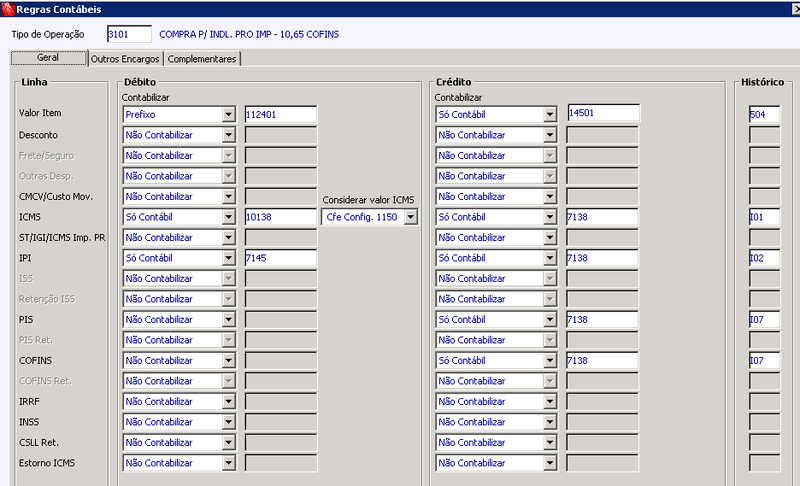Open Crédito dropdown for Valor Item
Image resolution: width=800 pixels, height=486 pixels.
[549, 115]
